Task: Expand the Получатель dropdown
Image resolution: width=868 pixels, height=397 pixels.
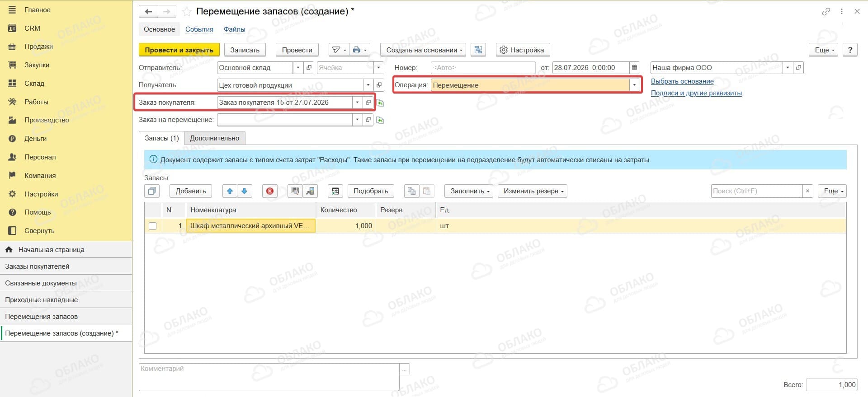Action: click(x=368, y=85)
